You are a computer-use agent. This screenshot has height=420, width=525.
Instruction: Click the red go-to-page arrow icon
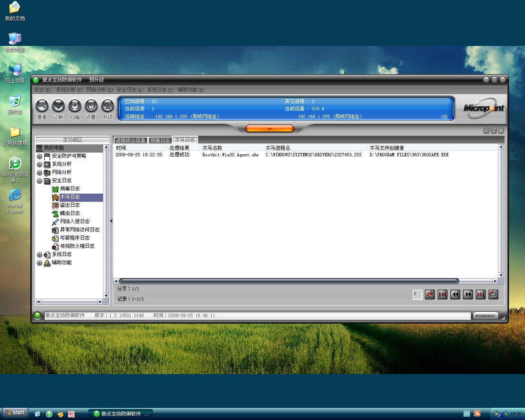click(x=430, y=294)
